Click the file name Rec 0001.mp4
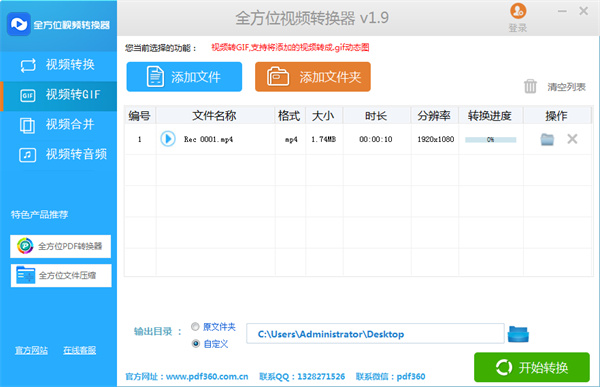The width and height of the screenshot is (600, 387). tap(209, 139)
